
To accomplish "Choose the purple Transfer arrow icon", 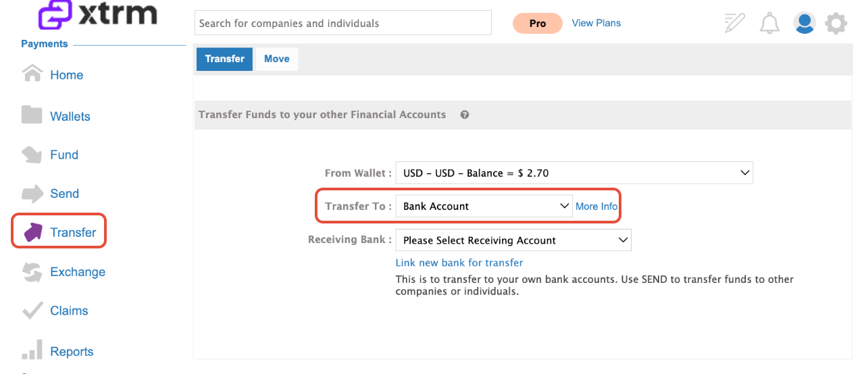I will pyautogui.click(x=32, y=232).
